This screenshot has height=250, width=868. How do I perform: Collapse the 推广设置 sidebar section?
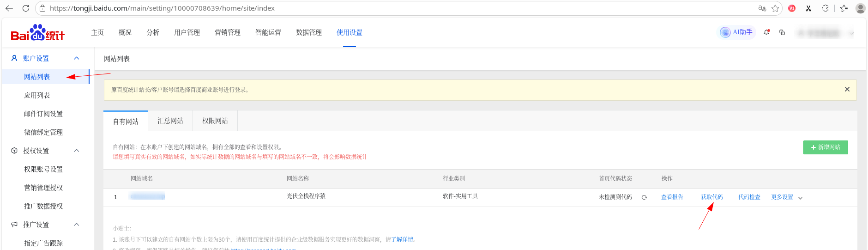click(x=77, y=225)
